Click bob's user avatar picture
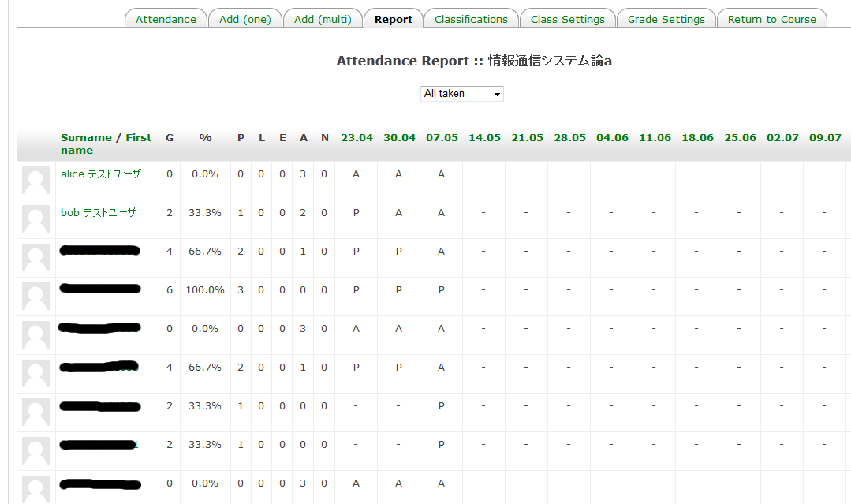Viewport: 851px width, 504px height. point(35,219)
